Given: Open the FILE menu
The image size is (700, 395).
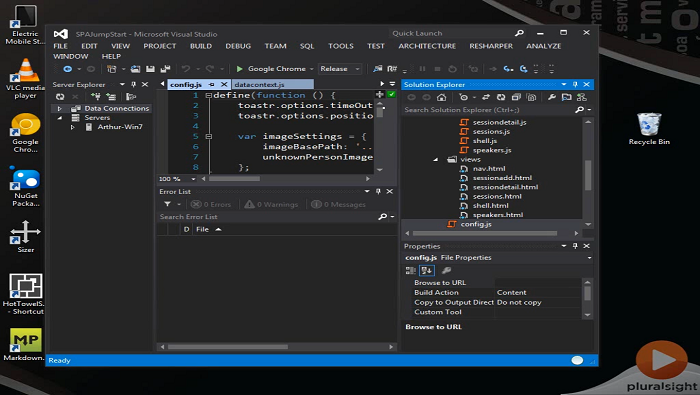Looking at the screenshot, I should pos(61,46).
